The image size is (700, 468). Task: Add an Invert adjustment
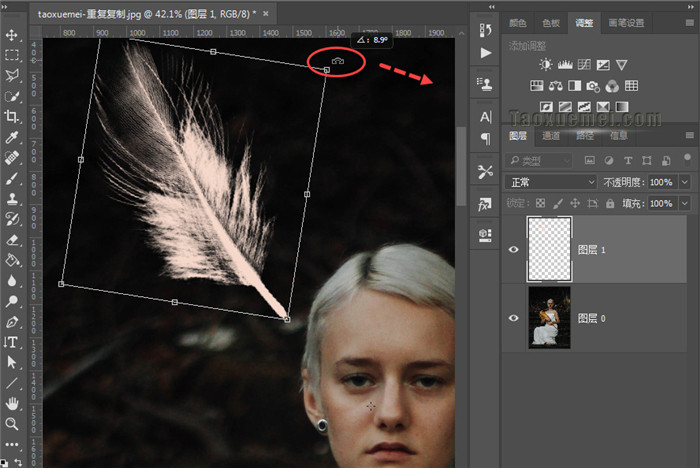point(546,107)
